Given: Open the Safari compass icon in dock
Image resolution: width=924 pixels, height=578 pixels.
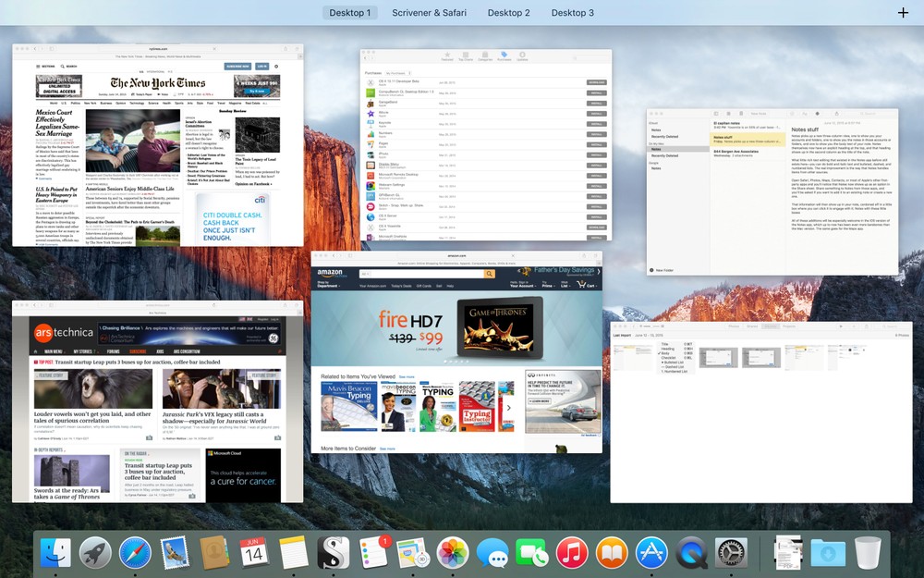Looking at the screenshot, I should 135,553.
